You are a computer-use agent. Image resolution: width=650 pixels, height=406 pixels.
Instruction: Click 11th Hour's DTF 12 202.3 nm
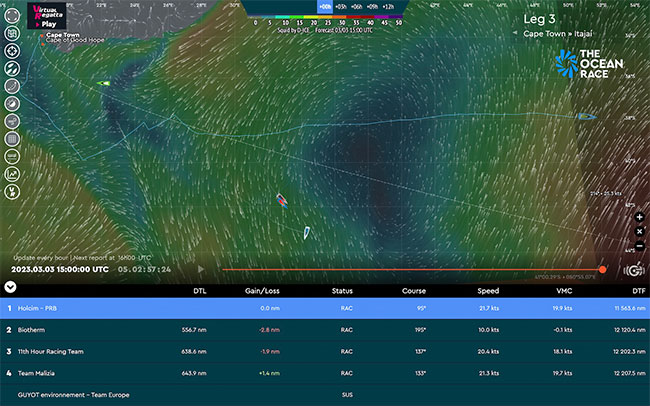coord(629,352)
